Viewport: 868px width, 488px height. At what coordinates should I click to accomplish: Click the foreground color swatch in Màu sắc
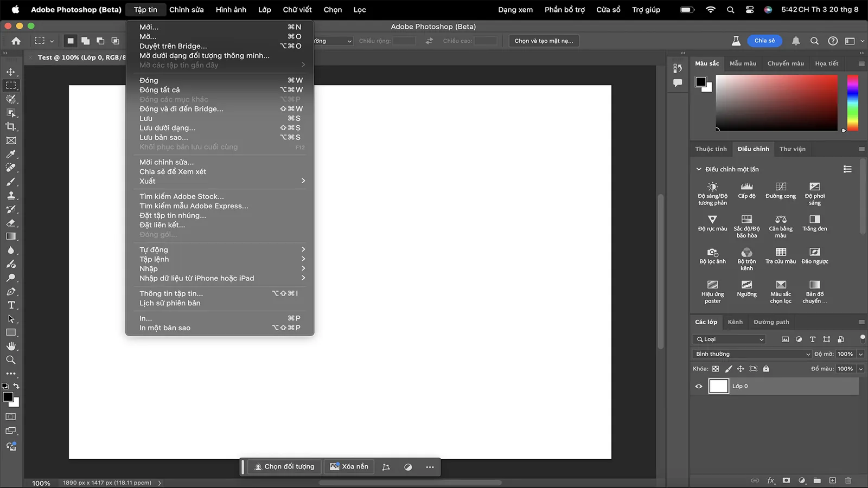(x=701, y=82)
